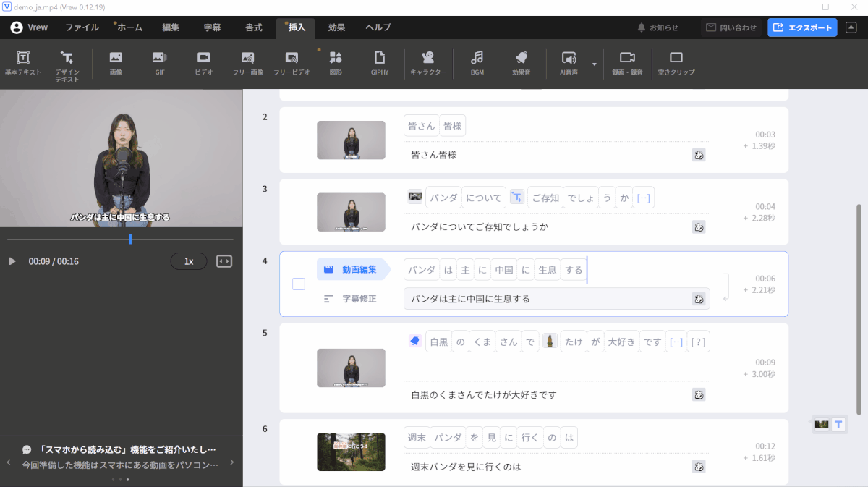Toggle the preview fit-width button beside 1x

click(x=224, y=261)
